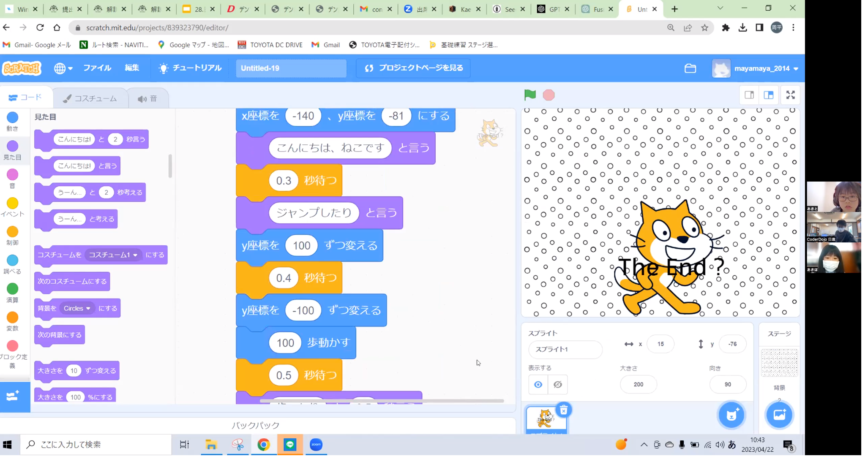Open the TOYOTA DC DRIVE bookmark
The height and width of the screenshot is (456, 868).
270,45
